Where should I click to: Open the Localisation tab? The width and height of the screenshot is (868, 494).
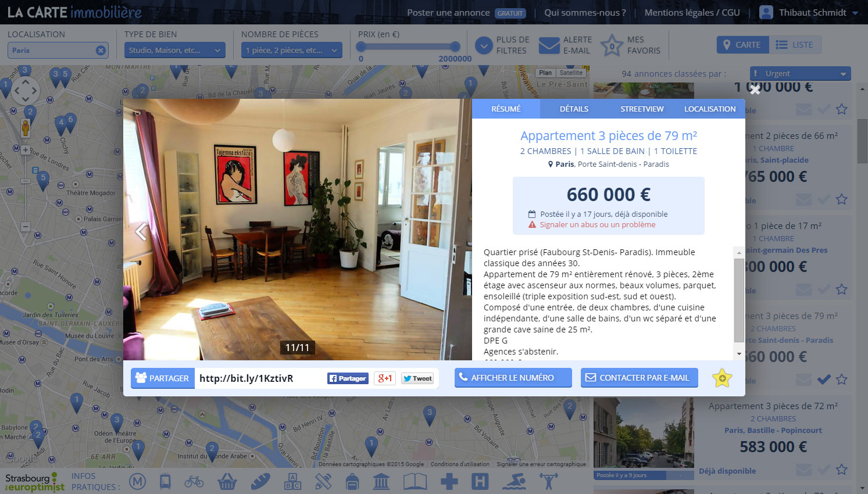(710, 109)
